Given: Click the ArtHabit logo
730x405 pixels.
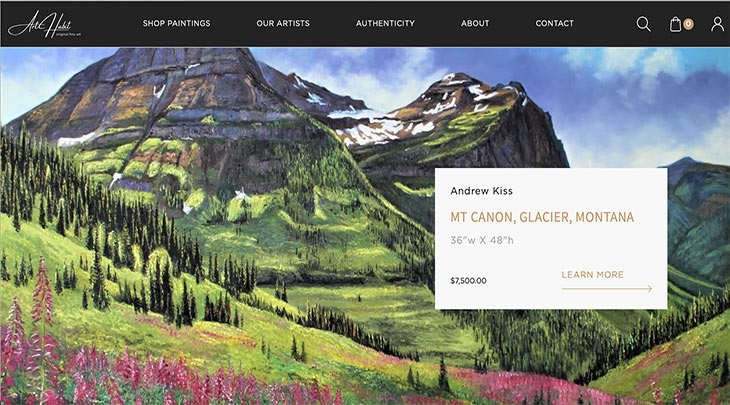Looking at the screenshot, I should click(x=45, y=24).
